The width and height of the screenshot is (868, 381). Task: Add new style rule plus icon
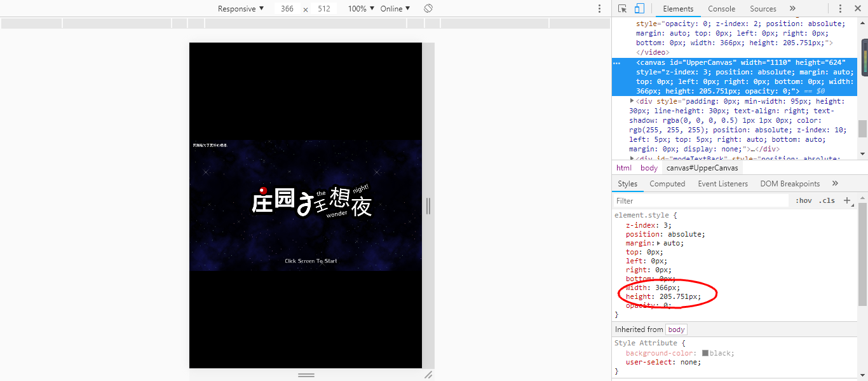pyautogui.click(x=847, y=200)
